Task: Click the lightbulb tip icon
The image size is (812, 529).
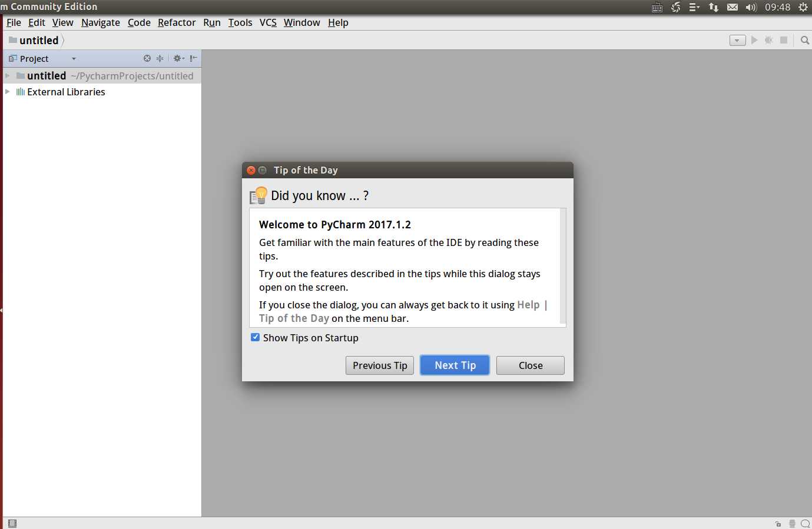Action: point(258,195)
